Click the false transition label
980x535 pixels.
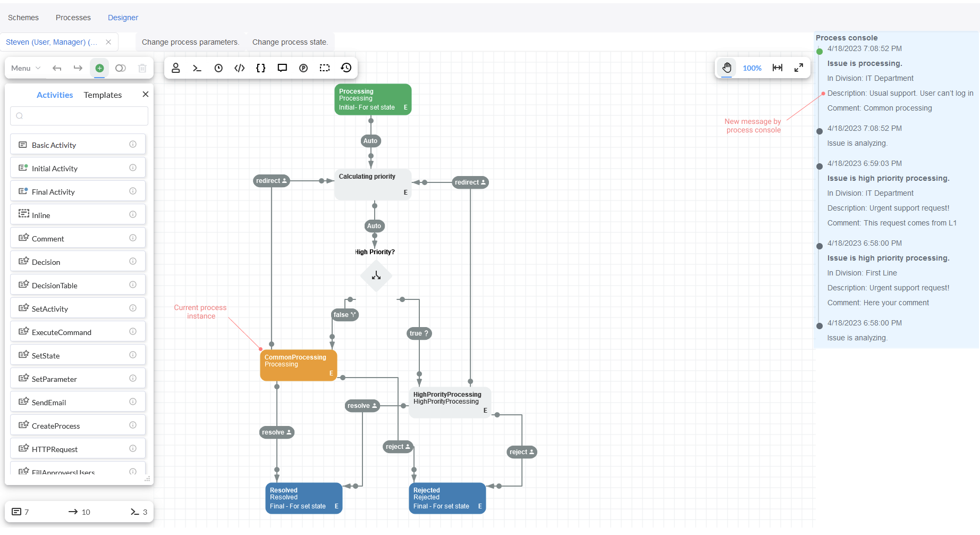tap(345, 315)
